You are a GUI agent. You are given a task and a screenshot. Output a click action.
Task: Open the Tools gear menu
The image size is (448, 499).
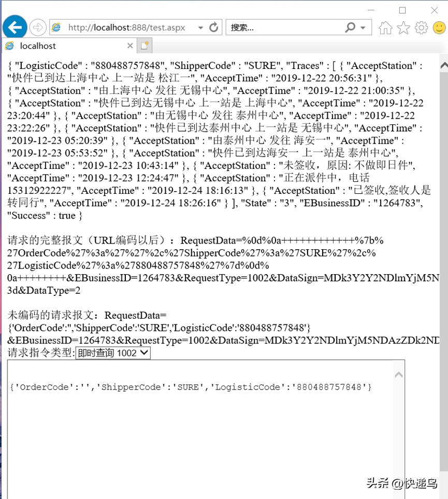(421, 27)
